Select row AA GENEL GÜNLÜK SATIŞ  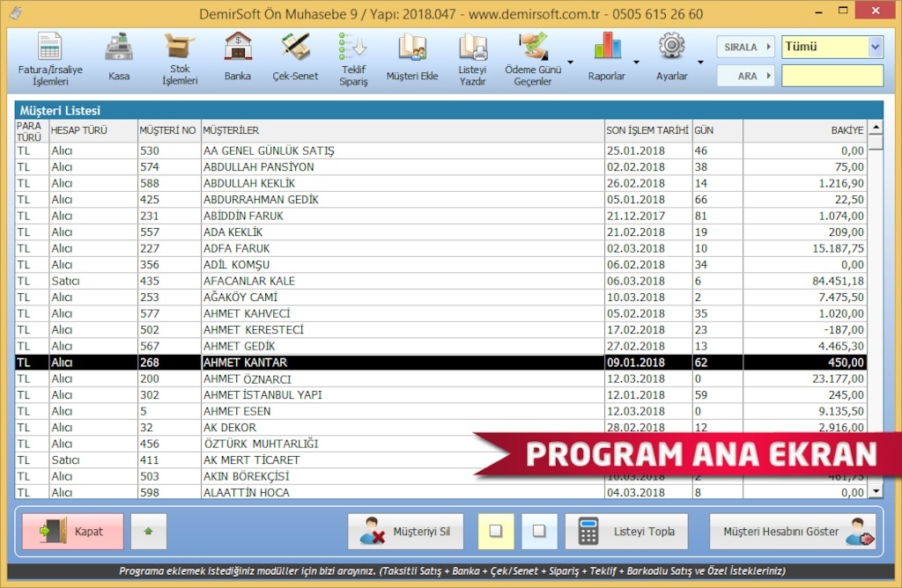point(440,151)
